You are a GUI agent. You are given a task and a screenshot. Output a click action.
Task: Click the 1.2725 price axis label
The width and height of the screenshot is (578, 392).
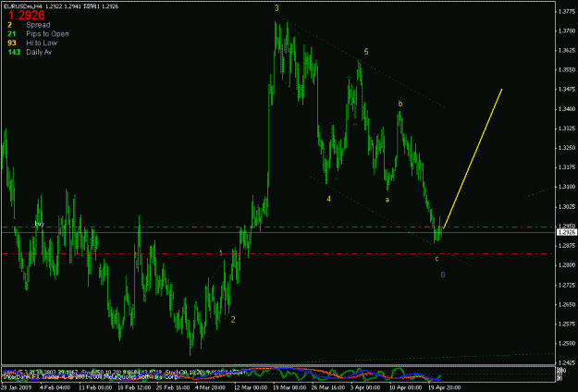[567, 285]
